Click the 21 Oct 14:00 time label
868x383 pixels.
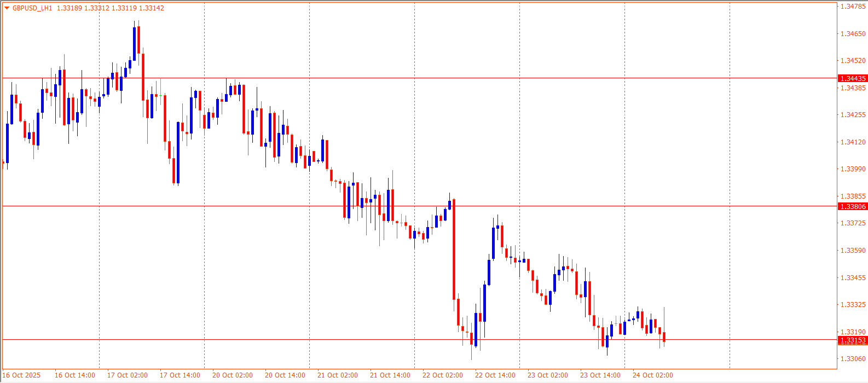click(390, 375)
